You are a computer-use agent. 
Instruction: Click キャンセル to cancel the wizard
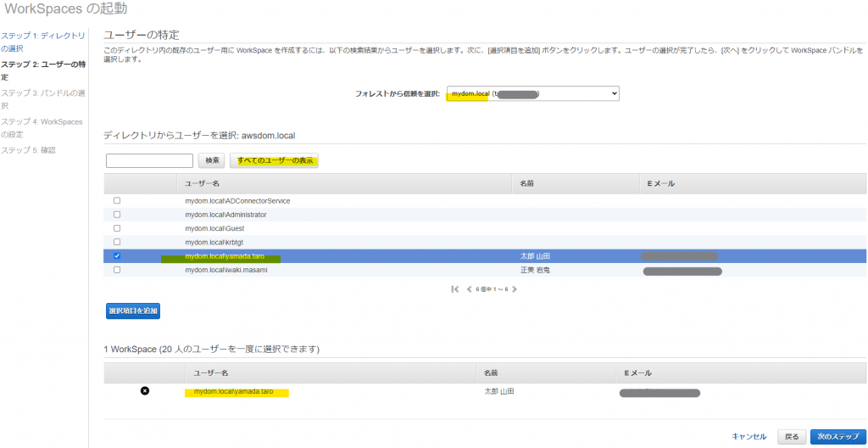[x=748, y=437]
